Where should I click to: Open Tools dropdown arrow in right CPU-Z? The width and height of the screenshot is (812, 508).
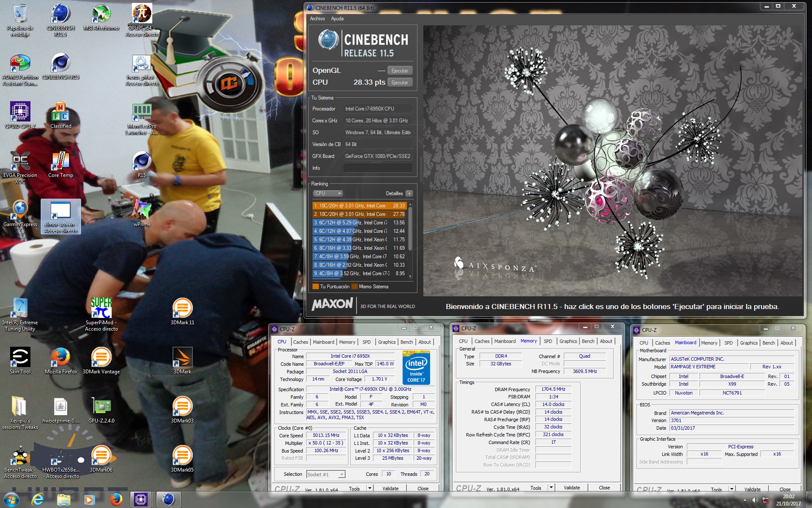coord(732,489)
